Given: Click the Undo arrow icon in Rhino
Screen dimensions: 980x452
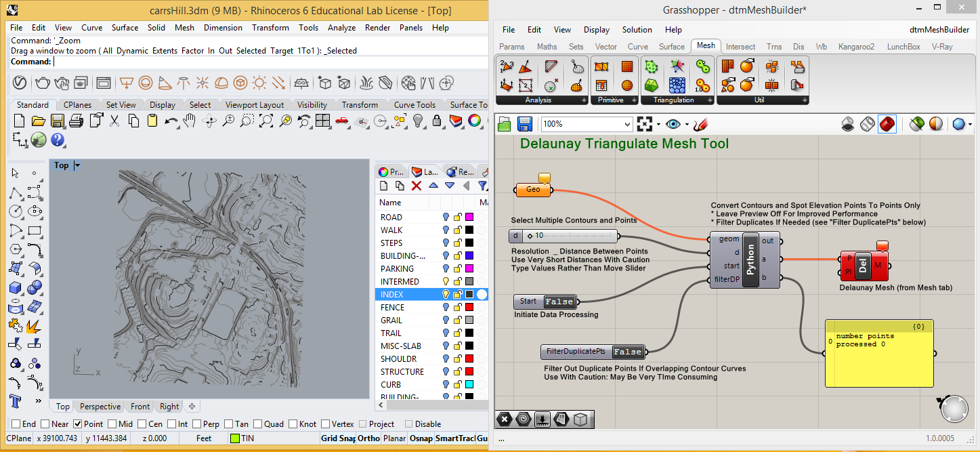Looking at the screenshot, I should click(x=171, y=121).
